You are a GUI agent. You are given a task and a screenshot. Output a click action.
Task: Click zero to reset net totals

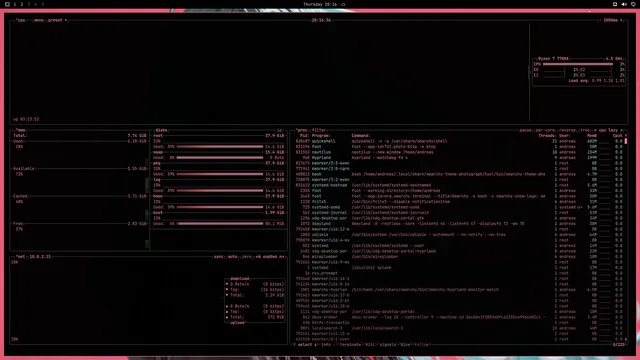pos(247,257)
